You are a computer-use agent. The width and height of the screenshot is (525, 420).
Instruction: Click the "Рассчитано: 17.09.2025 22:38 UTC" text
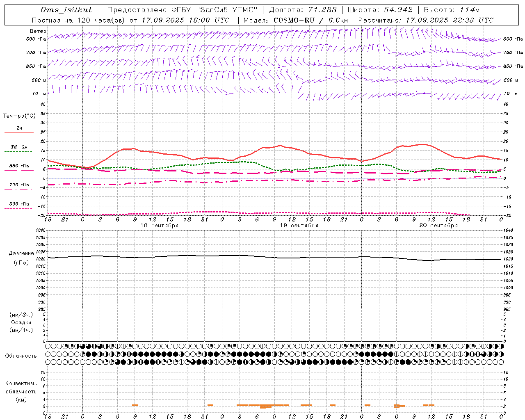pos(426,20)
